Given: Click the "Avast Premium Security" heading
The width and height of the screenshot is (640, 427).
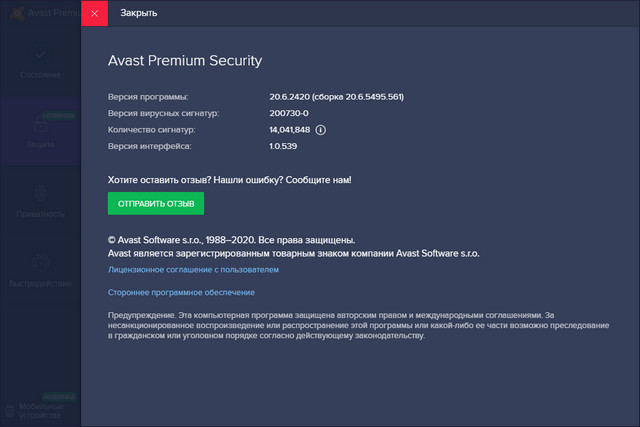Looking at the screenshot, I should [184, 60].
